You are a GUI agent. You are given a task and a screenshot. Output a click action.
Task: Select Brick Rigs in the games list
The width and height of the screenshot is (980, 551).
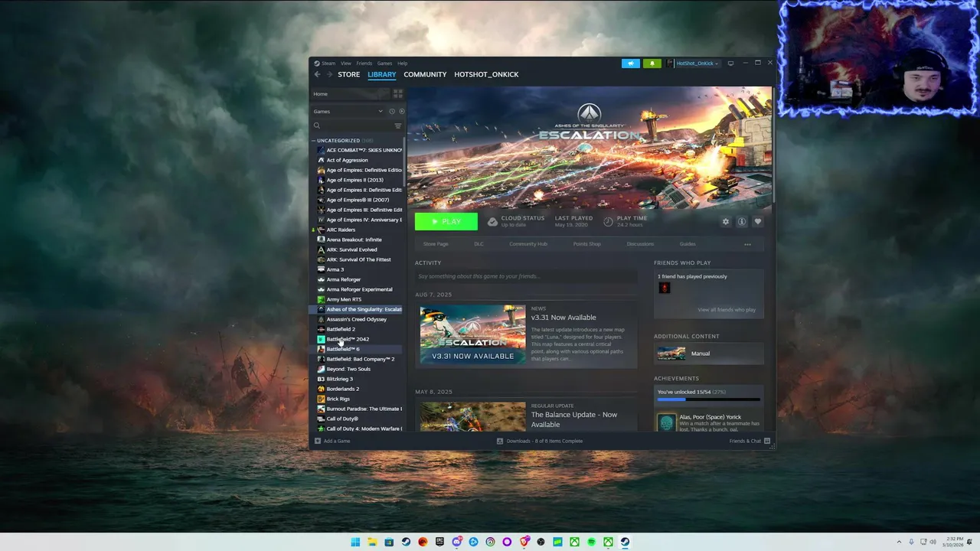(357, 399)
